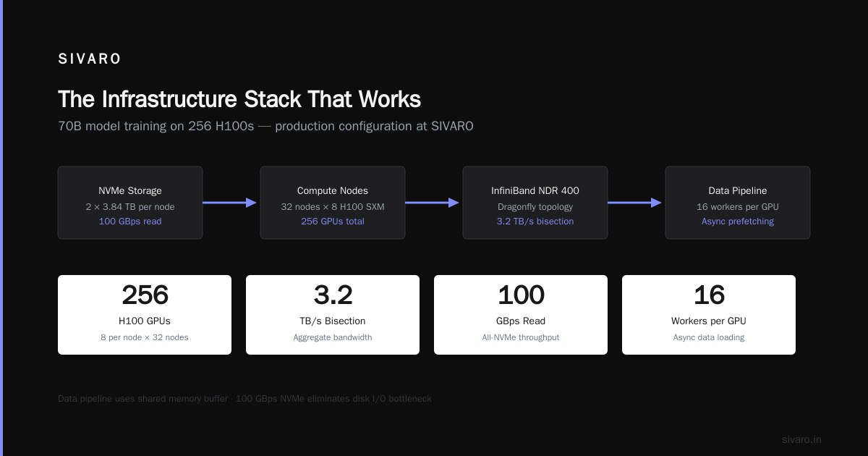Open the 100 GBps Read stat card
868x456 pixels.
click(x=521, y=315)
